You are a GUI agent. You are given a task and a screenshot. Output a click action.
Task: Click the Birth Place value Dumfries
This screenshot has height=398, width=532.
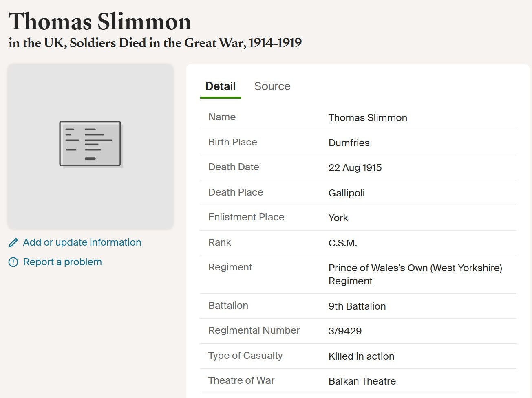349,143
